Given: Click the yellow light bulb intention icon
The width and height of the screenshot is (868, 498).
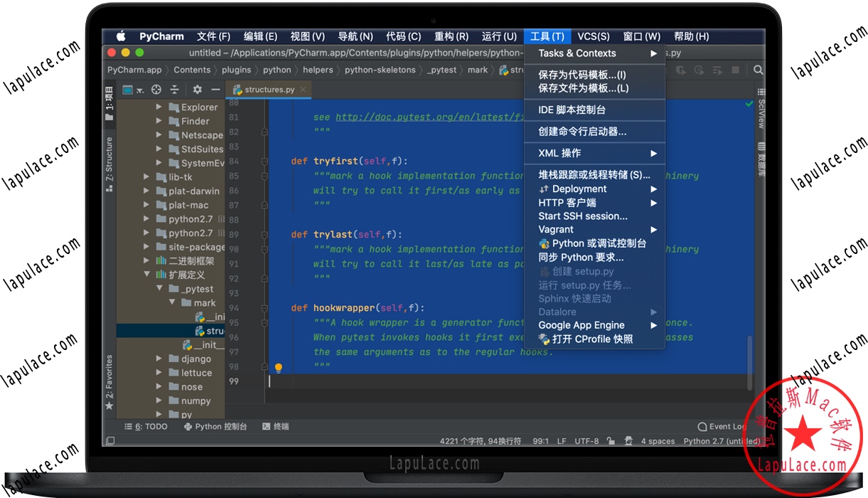Looking at the screenshot, I should (x=279, y=368).
